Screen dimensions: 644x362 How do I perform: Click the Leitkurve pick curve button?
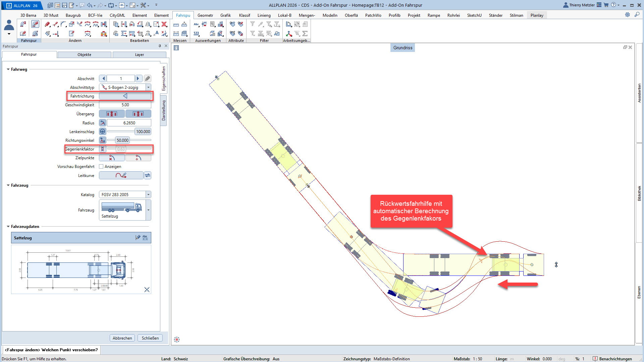(121, 175)
